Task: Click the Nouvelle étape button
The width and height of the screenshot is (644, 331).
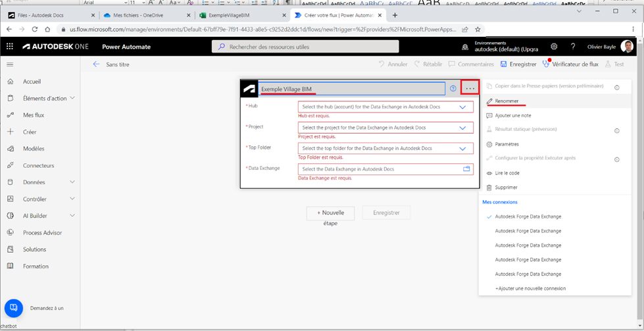Action: click(331, 213)
